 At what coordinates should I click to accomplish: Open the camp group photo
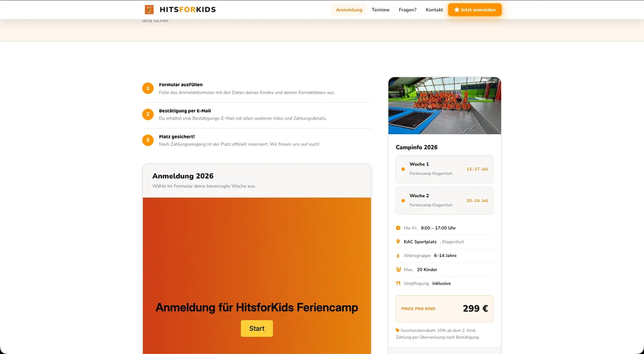pyautogui.click(x=445, y=106)
